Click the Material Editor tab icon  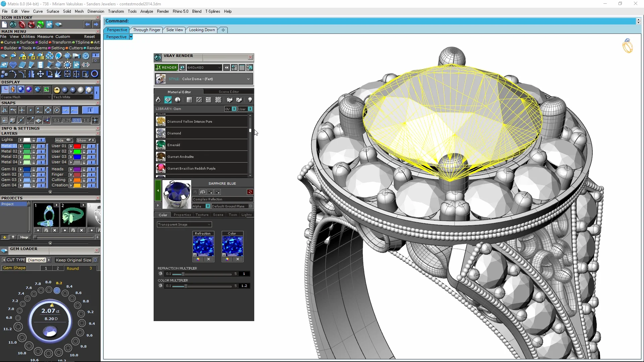coord(179,92)
